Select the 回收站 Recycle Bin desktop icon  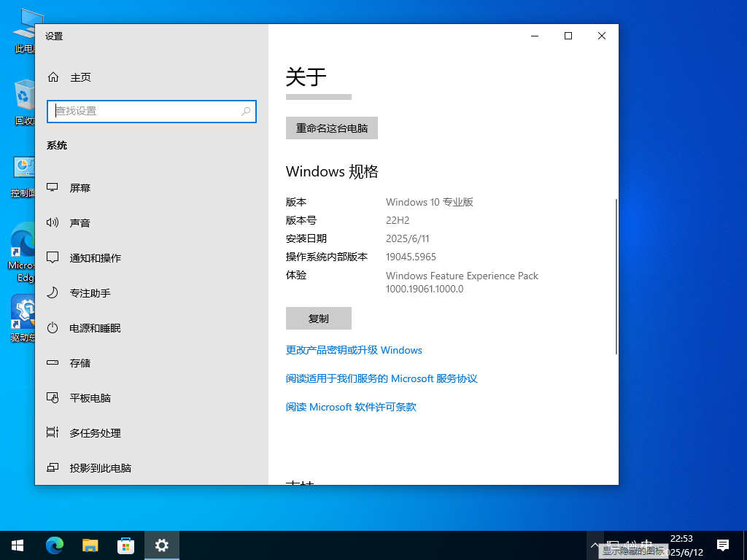[x=25, y=102]
